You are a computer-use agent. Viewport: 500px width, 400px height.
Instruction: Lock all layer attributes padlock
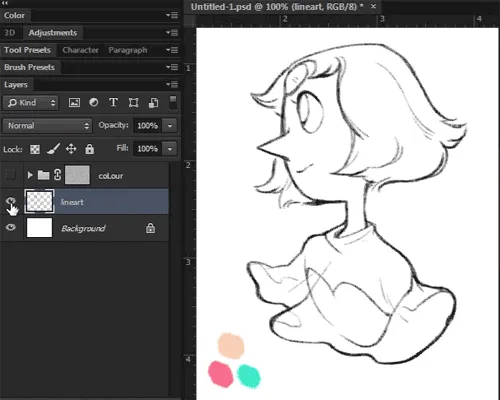(89, 149)
